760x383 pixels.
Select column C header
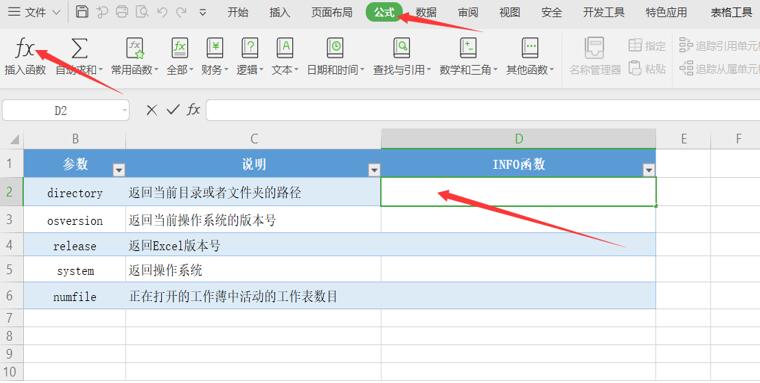tap(253, 139)
